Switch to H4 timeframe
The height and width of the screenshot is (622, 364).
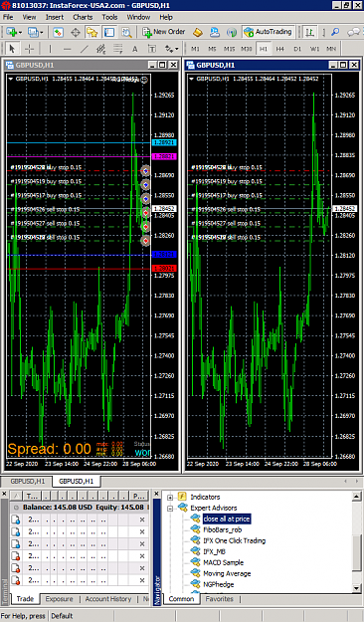click(280, 49)
